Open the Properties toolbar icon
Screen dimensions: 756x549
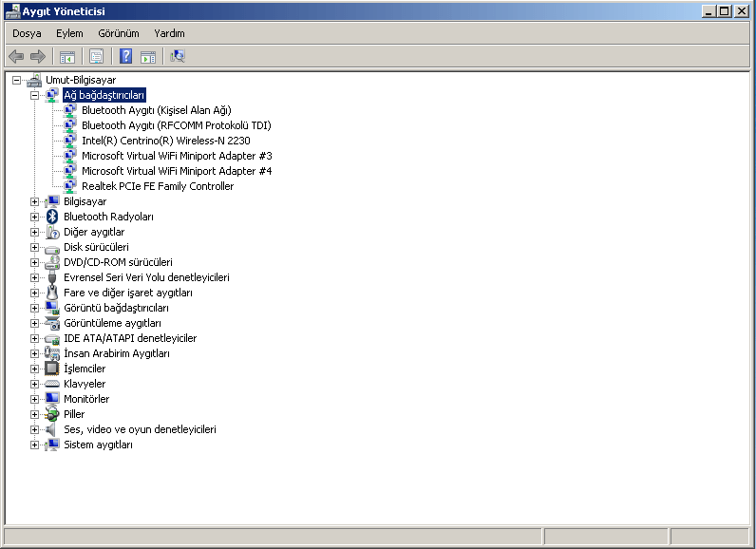coord(97,57)
